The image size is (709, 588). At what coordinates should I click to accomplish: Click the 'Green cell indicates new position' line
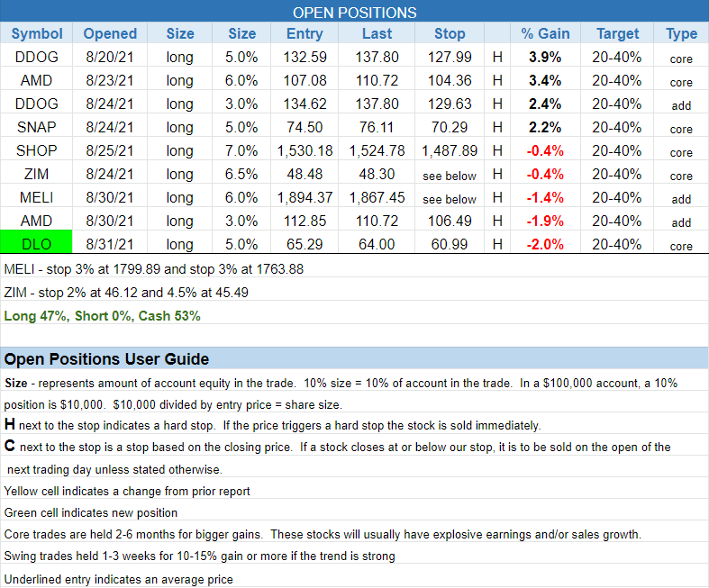[x=91, y=513]
